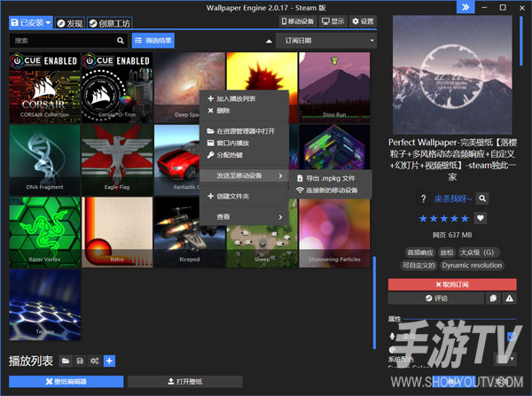This screenshot has width=532, height=396.
Task: Choose 连接新的移动设备 submenu entry
Action: pos(331,190)
